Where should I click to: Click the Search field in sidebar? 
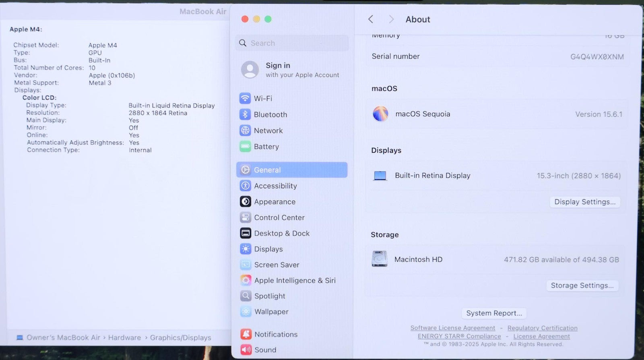coord(292,43)
